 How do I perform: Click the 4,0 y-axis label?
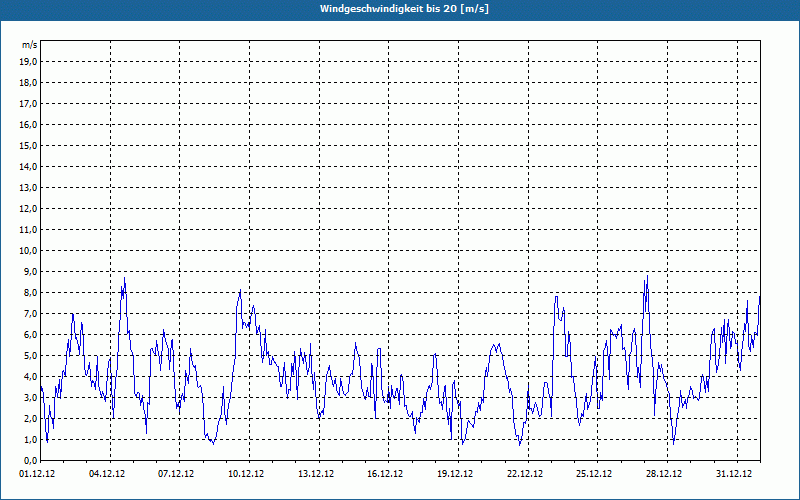tap(30, 377)
